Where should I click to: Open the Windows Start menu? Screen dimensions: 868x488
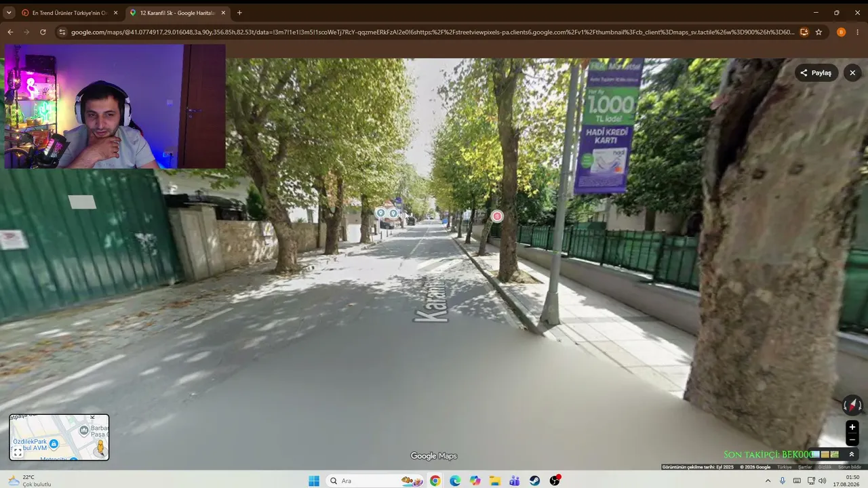click(314, 481)
